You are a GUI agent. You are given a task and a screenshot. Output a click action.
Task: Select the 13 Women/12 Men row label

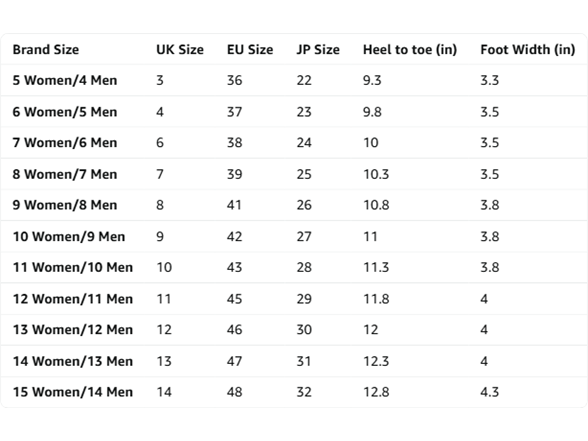coord(73,330)
